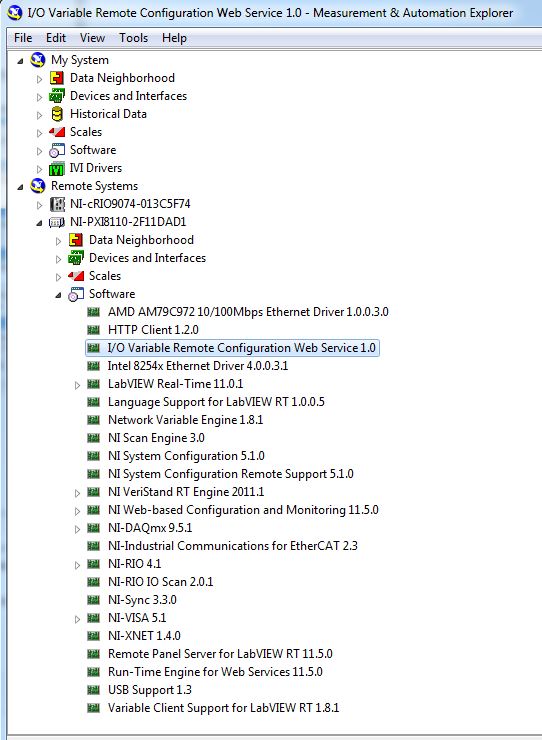This screenshot has height=740, width=542.
Task: Click the Intel 8254x Ethernet Driver icon
Action: pos(94,366)
